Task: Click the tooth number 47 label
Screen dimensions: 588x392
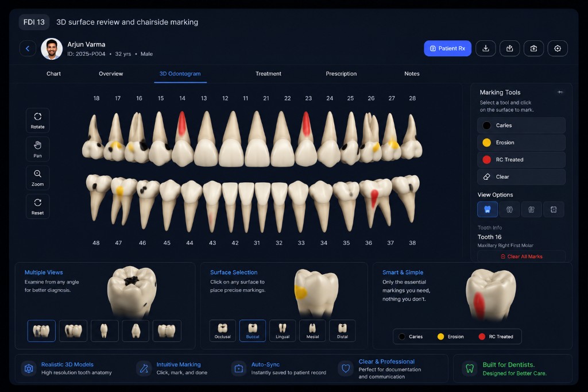Action: 118,243
